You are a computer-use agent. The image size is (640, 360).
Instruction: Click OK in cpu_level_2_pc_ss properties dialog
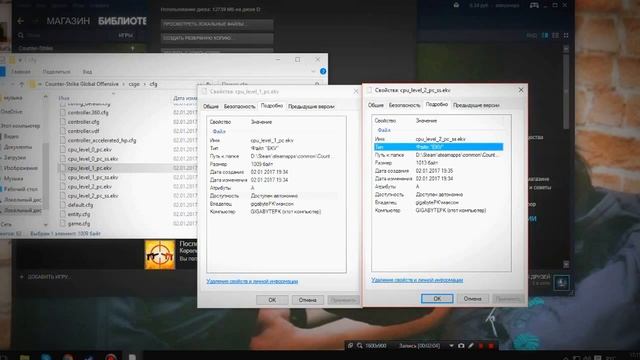coord(437,299)
